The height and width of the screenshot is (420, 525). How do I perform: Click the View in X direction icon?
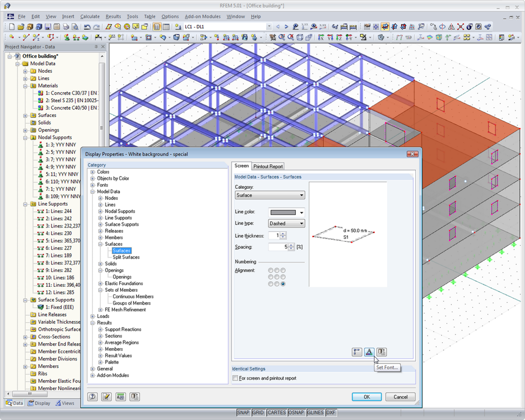[321, 37]
